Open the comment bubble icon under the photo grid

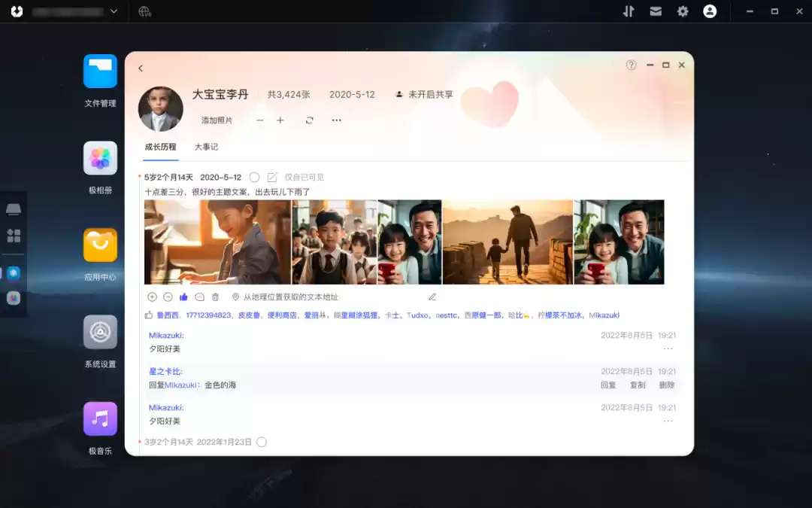pyautogui.click(x=199, y=297)
